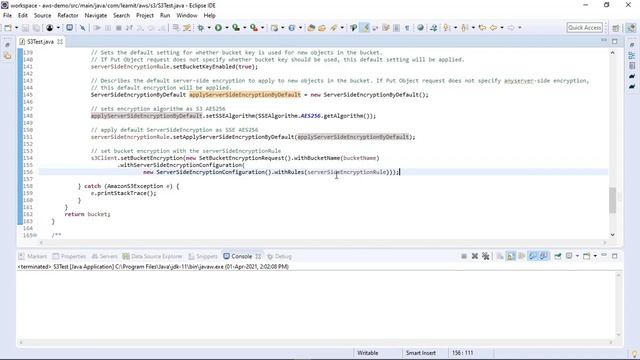Switch to the Servers tab
This screenshot has height=360, width=640.
(104, 256)
